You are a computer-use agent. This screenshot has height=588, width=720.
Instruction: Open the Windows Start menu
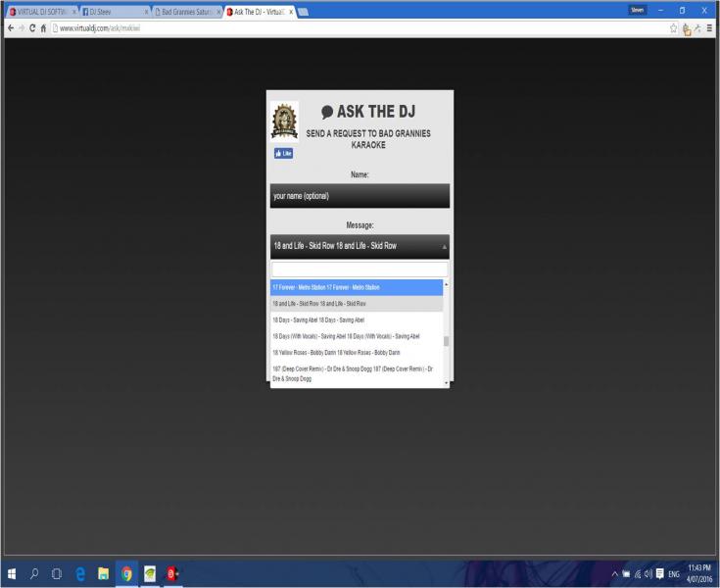click(x=12, y=573)
